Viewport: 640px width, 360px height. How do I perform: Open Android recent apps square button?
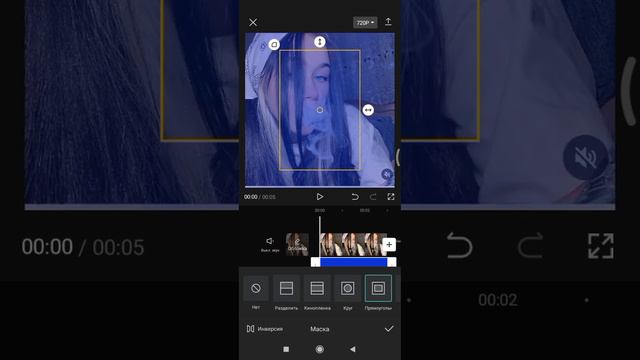pos(286,349)
